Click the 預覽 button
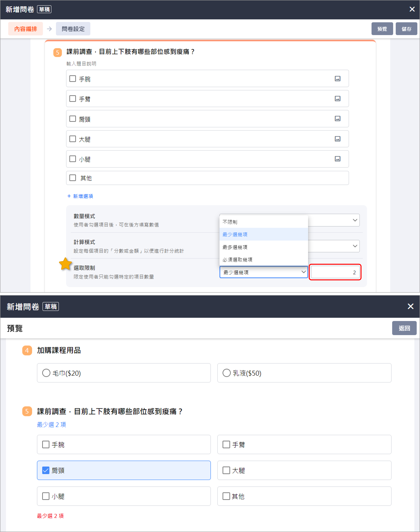This screenshot has height=532, width=420. coord(382,29)
